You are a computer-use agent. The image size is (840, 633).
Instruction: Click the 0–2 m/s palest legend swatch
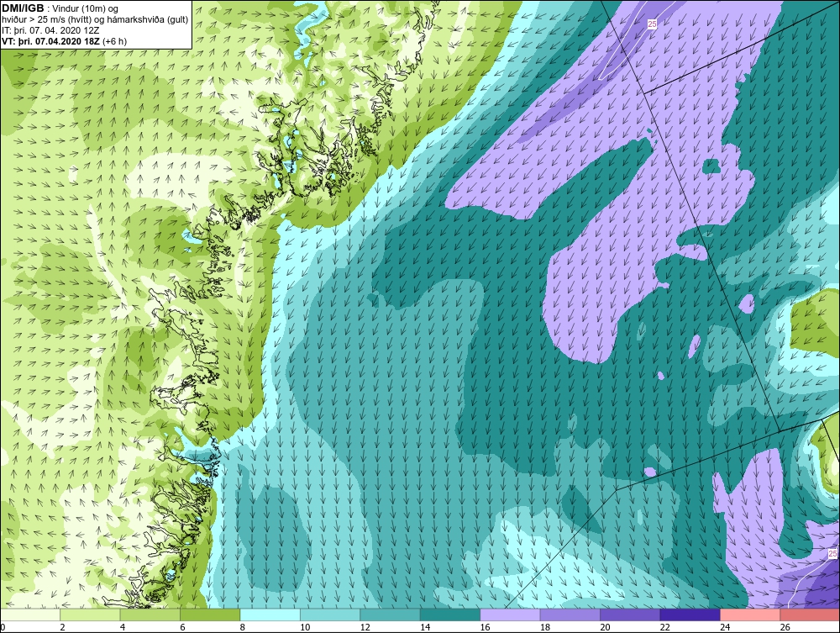tap(30, 615)
